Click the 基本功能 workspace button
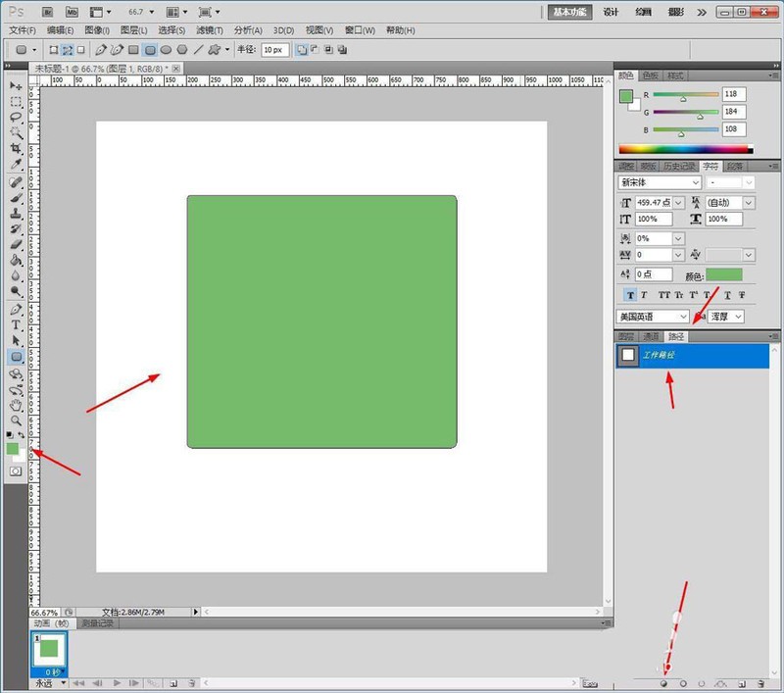The image size is (784, 693). pos(569,12)
